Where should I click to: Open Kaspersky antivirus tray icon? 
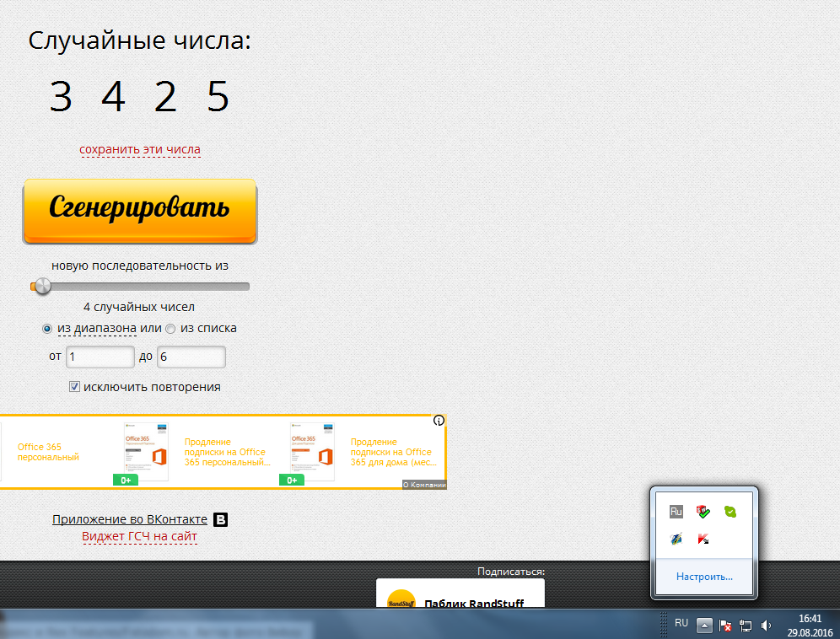click(x=703, y=539)
